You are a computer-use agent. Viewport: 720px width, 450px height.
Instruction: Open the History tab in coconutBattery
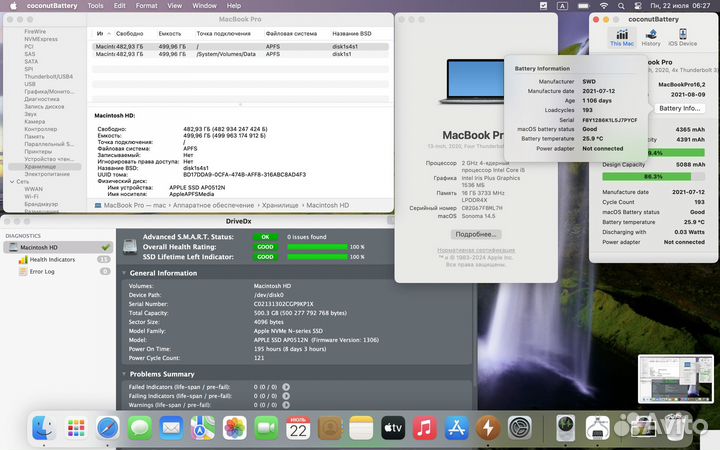point(651,37)
